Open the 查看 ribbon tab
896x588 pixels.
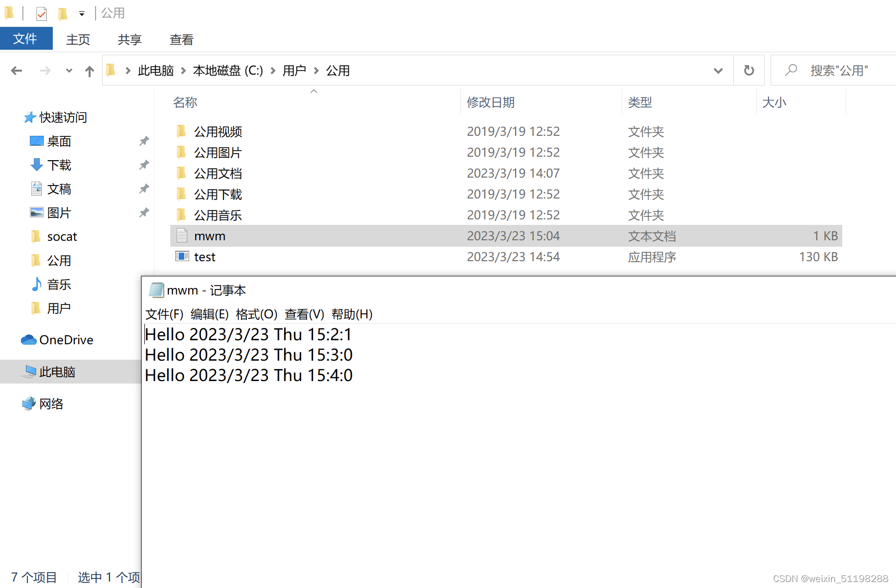[182, 39]
